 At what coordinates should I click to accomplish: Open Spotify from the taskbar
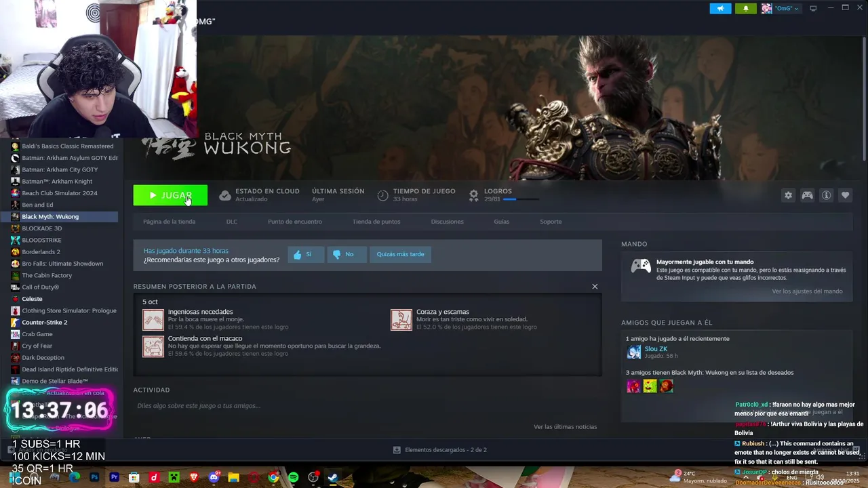coord(293,477)
